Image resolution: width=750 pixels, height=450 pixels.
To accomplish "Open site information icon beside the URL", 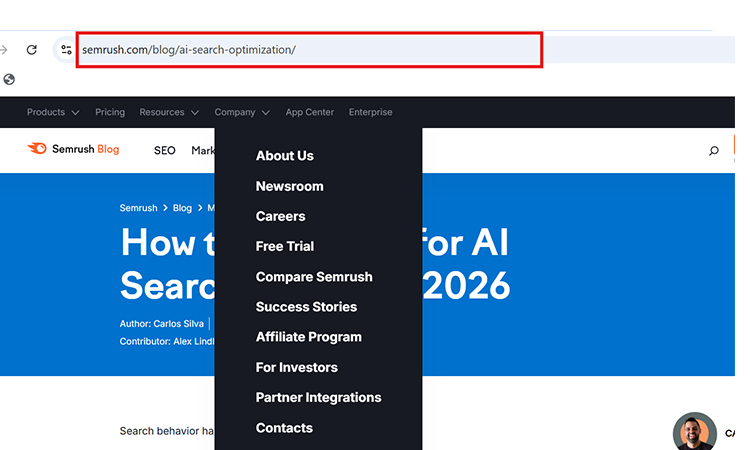I will pyautogui.click(x=66, y=50).
